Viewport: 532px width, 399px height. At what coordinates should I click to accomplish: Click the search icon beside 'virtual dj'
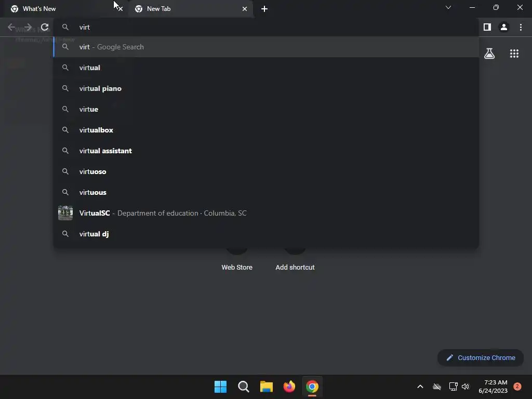65,234
